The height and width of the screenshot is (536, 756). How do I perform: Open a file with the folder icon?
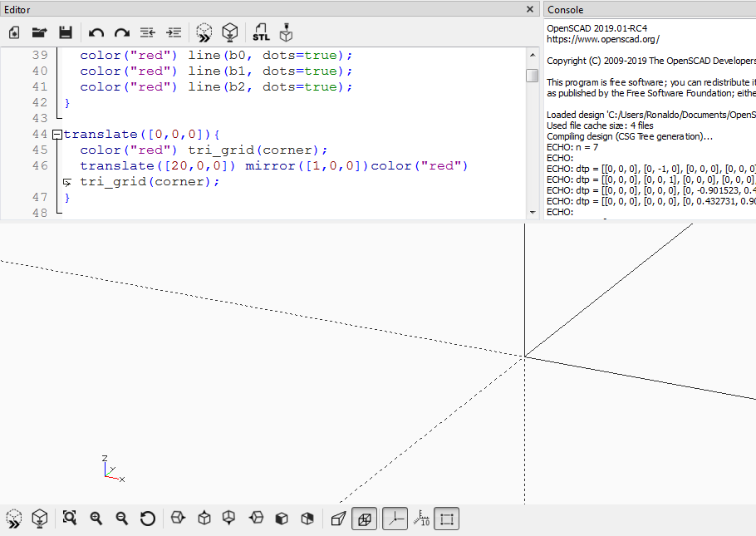point(39,32)
